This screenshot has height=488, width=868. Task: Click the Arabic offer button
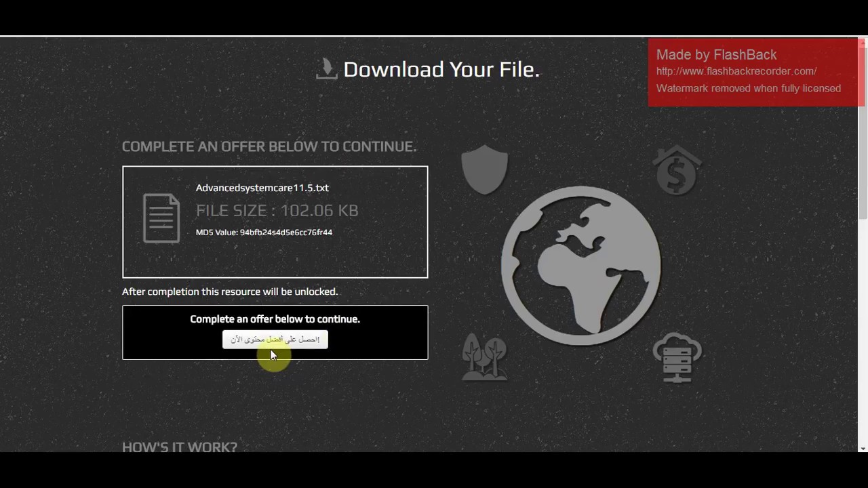pyautogui.click(x=275, y=340)
